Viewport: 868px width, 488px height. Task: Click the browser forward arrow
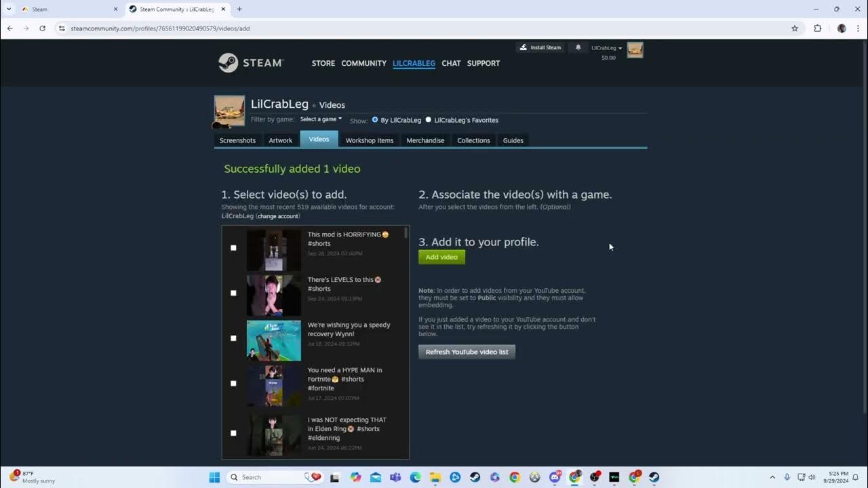(x=26, y=28)
